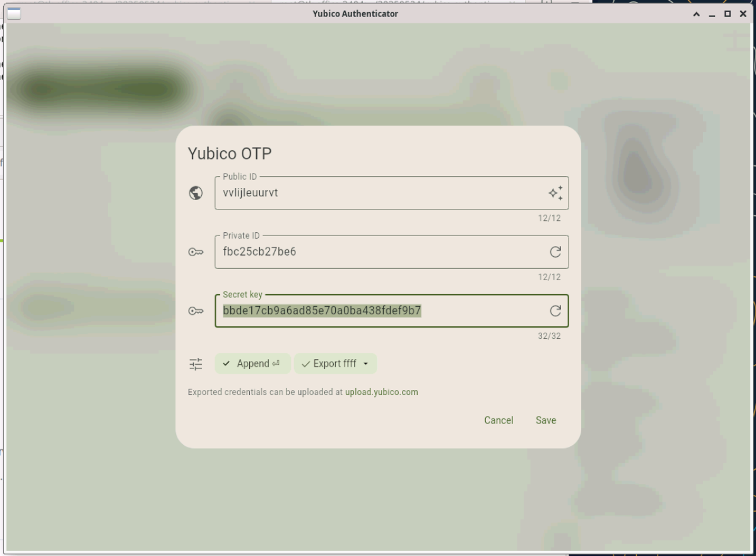Click the 32/32 character counter
This screenshot has height=556, width=756.
pyautogui.click(x=549, y=336)
